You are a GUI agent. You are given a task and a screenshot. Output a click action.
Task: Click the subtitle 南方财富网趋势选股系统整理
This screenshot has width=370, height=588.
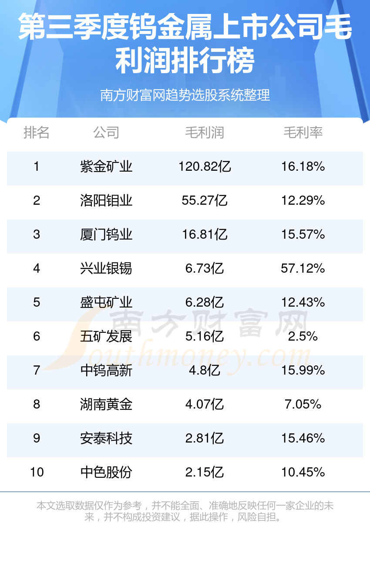tap(185, 95)
